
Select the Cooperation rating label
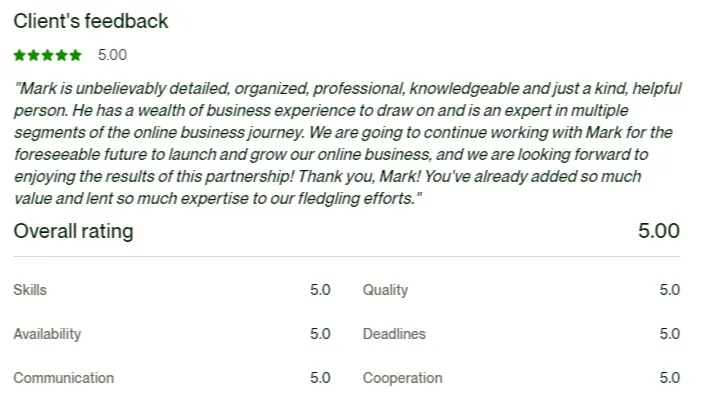click(402, 378)
